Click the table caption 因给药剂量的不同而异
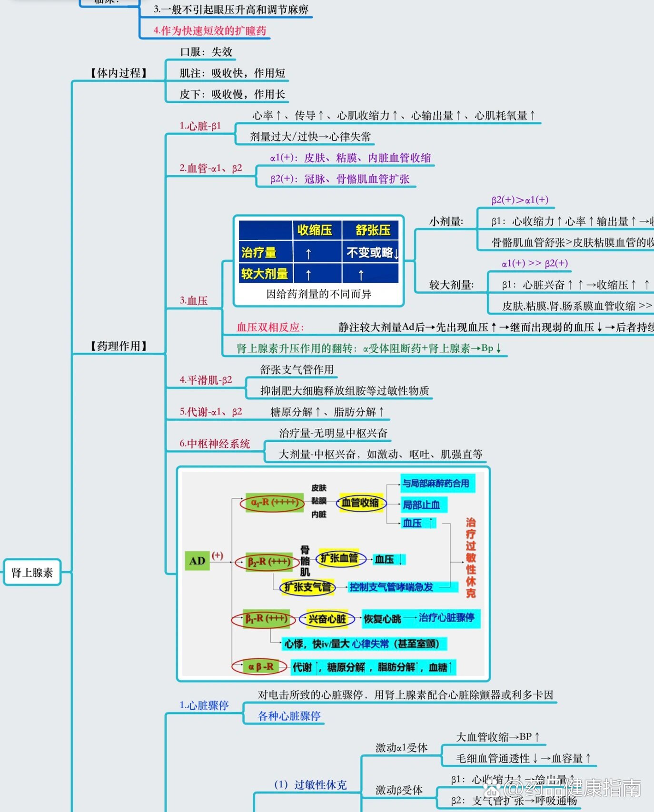This screenshot has width=654, height=812. [318, 294]
